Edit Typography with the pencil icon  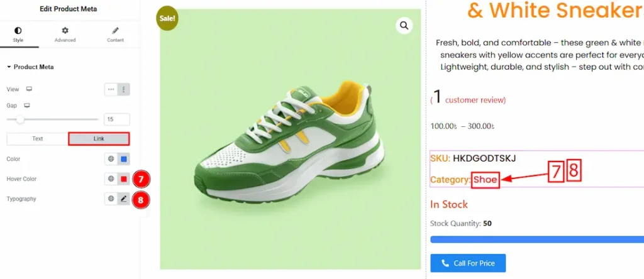click(x=124, y=199)
